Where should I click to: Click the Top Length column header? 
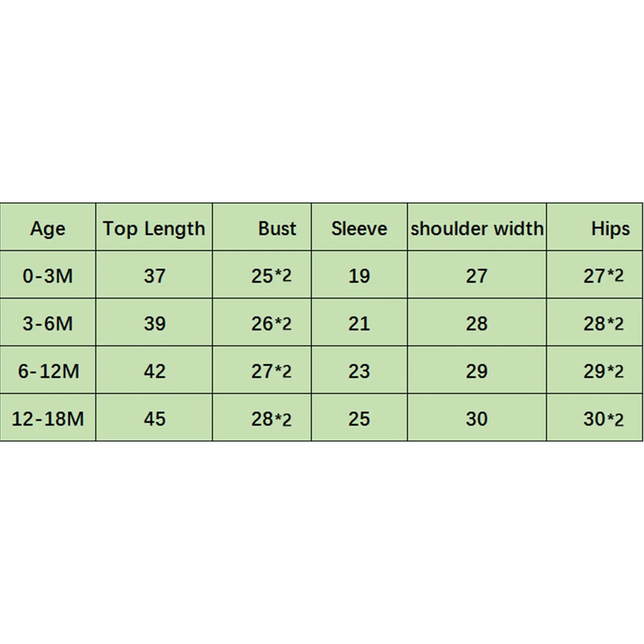pos(154,229)
